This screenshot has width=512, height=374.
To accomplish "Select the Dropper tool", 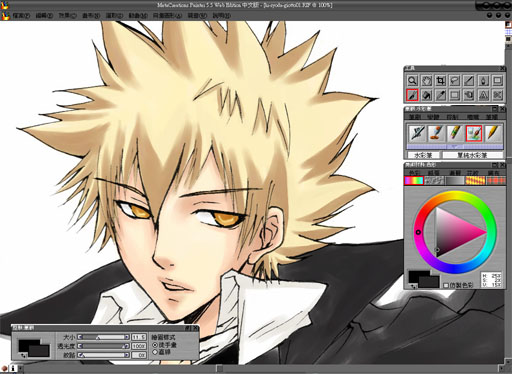I will coord(441,95).
